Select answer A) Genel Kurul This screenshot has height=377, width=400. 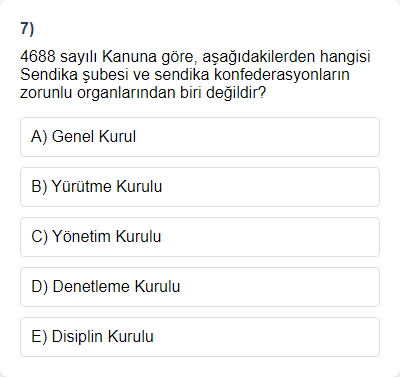[x=200, y=137]
